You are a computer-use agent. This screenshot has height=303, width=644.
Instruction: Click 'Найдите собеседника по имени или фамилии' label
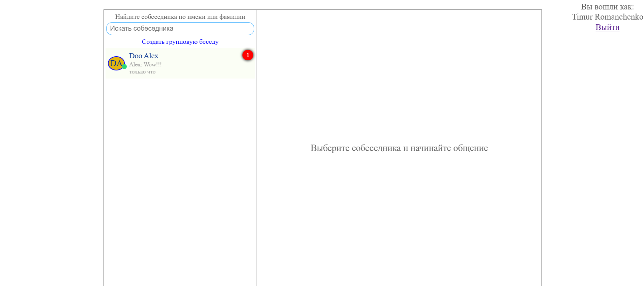(x=180, y=17)
